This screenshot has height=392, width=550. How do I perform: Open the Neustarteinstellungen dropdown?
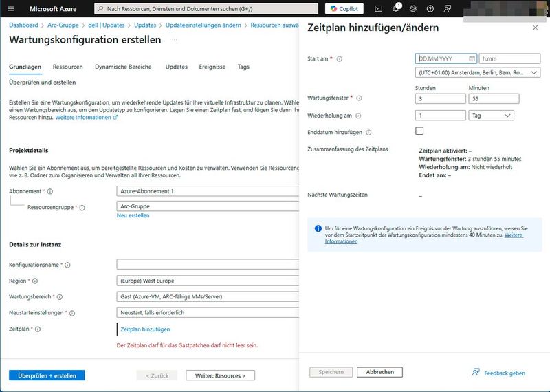click(208, 312)
